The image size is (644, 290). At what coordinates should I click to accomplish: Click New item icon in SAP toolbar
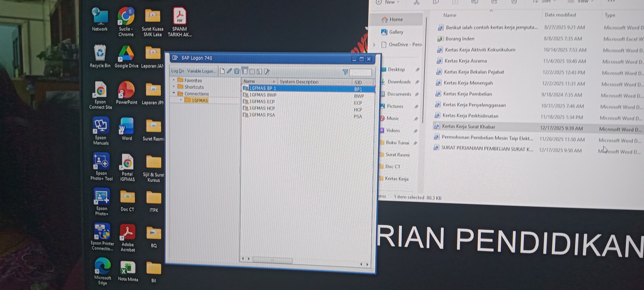(222, 71)
